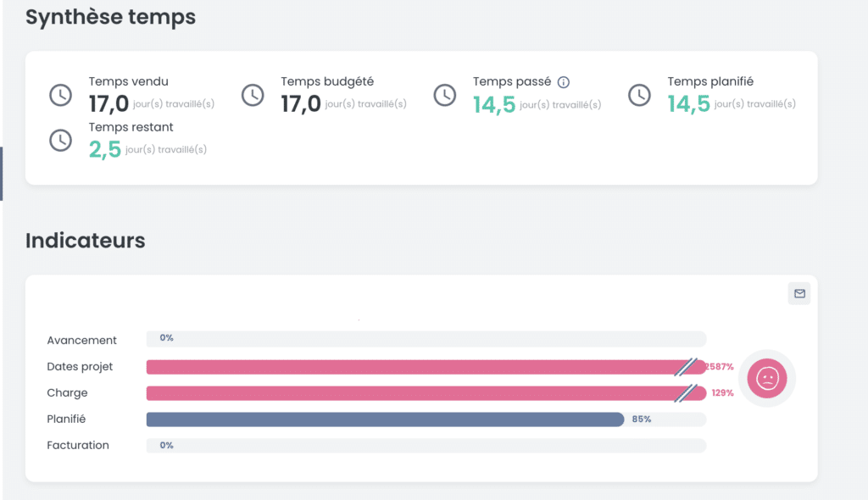This screenshot has width=868, height=500.
Task: Click the Synthèse temps heading
Action: tap(110, 17)
